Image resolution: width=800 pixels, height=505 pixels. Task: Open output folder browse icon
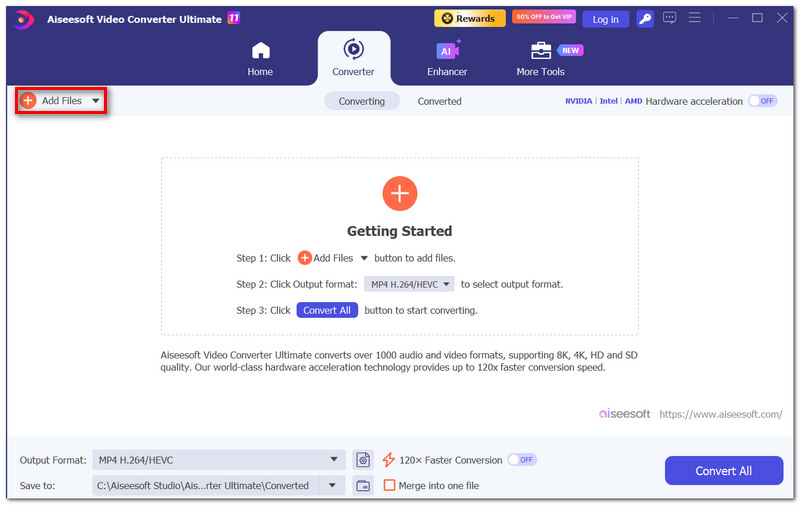tap(363, 486)
